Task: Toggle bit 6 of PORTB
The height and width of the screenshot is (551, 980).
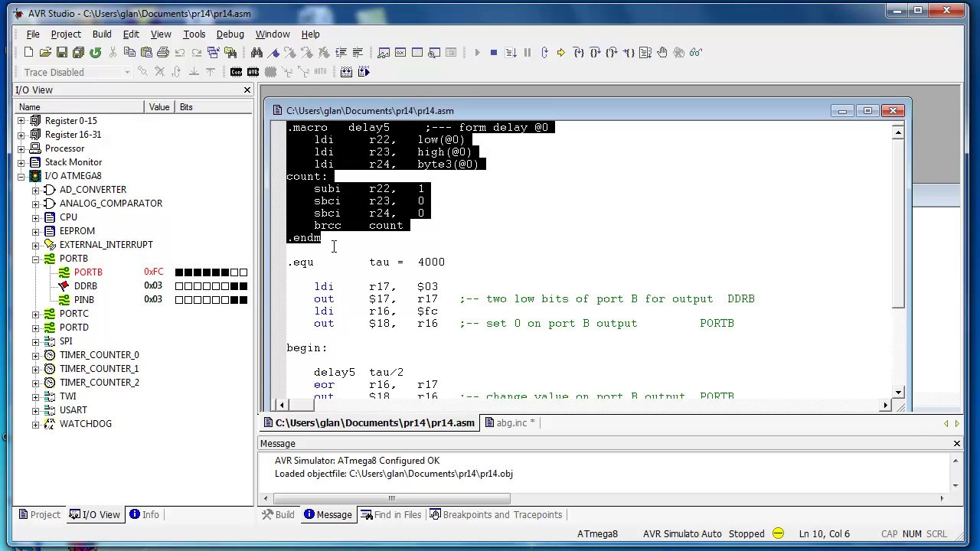Action: click(188, 272)
